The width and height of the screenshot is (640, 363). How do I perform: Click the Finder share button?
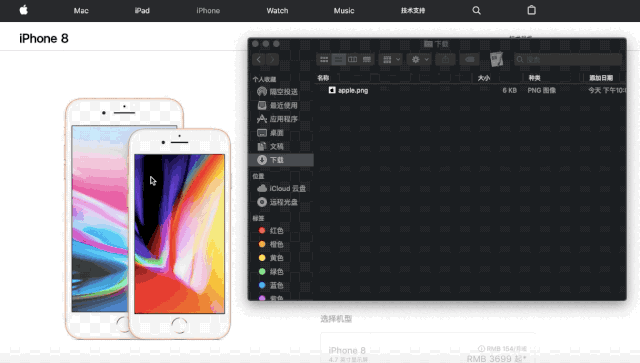coord(445,60)
